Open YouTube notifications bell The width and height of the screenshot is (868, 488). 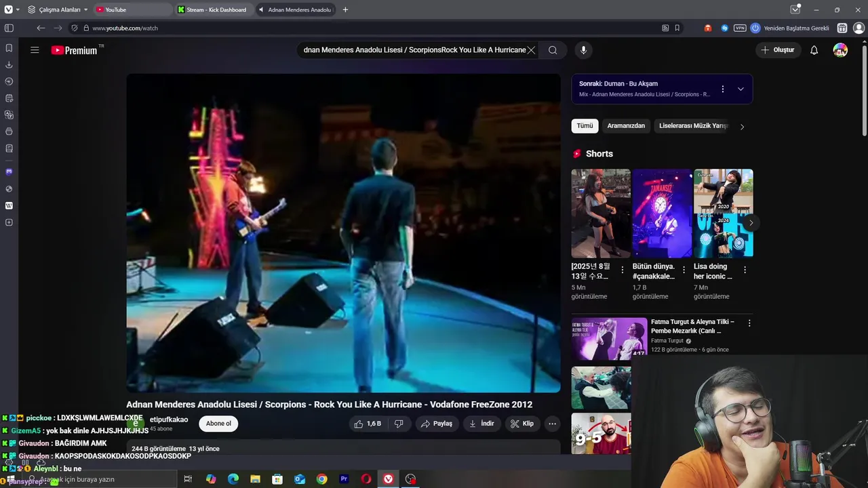[814, 50]
